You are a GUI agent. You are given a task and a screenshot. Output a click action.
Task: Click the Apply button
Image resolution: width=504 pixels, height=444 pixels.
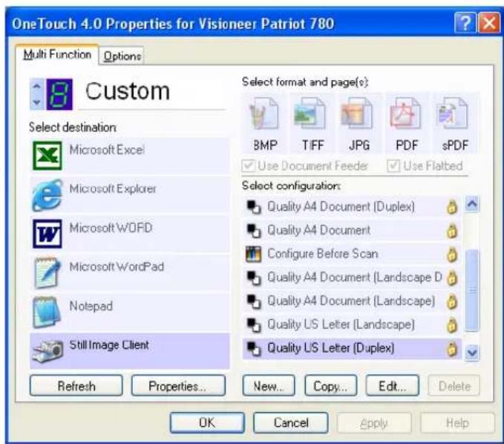(374, 422)
